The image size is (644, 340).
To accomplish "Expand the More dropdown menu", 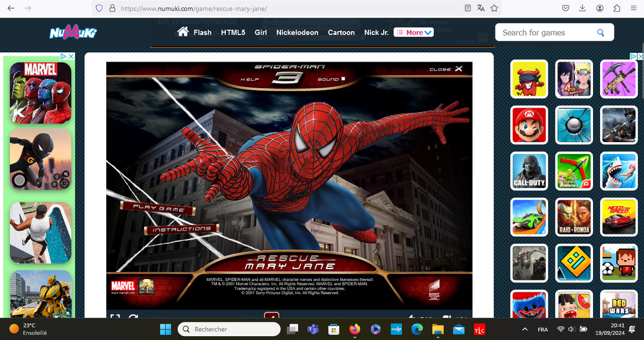I will coord(414,33).
